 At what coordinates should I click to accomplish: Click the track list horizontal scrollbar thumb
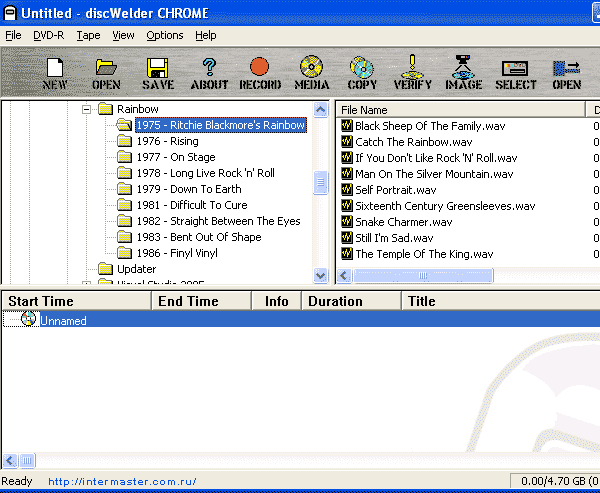[27, 460]
